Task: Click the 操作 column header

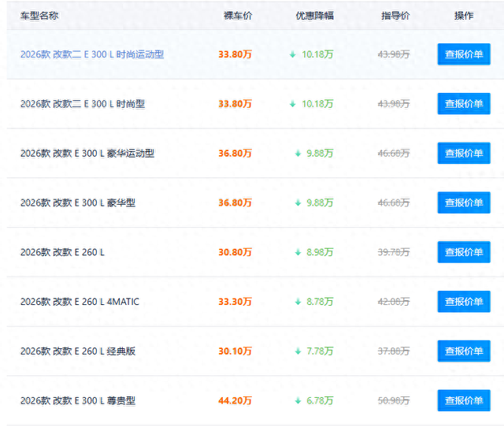Action: click(x=464, y=16)
